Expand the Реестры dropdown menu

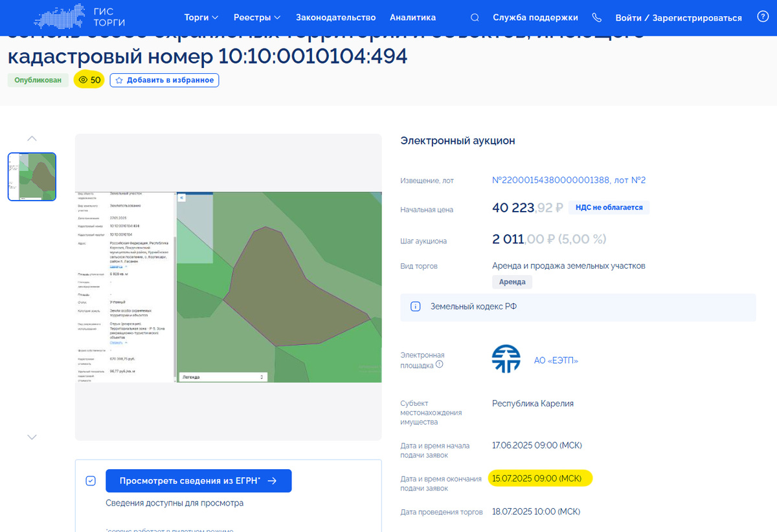(257, 17)
